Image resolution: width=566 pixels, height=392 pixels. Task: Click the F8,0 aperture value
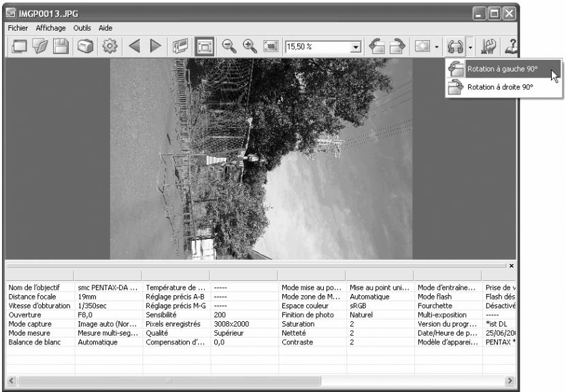click(x=85, y=314)
